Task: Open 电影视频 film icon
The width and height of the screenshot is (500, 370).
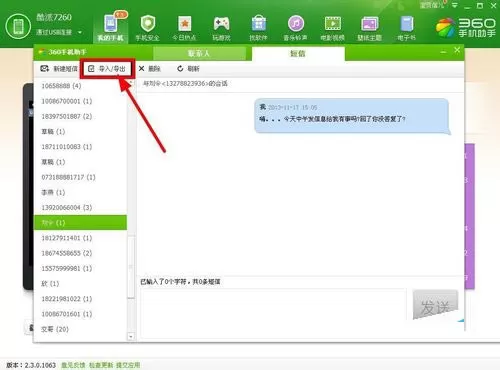Action: 333,24
